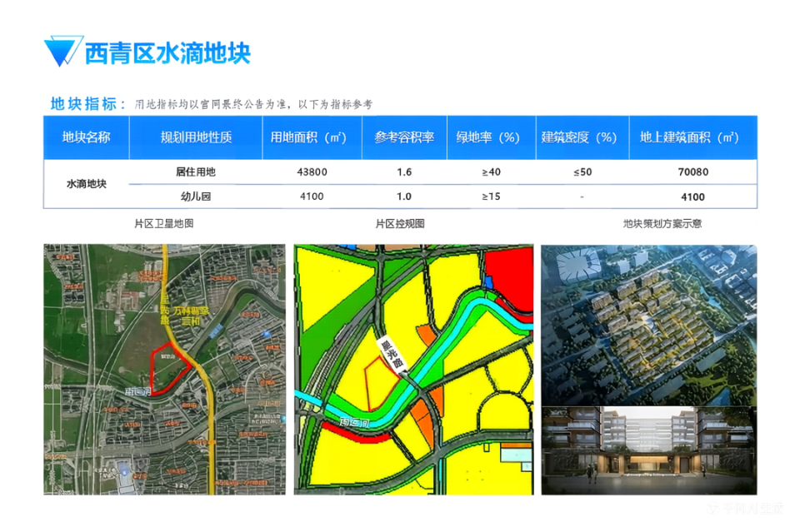Select the ≥15 green rate value
Screen dimensions: 800x532
click(x=492, y=196)
